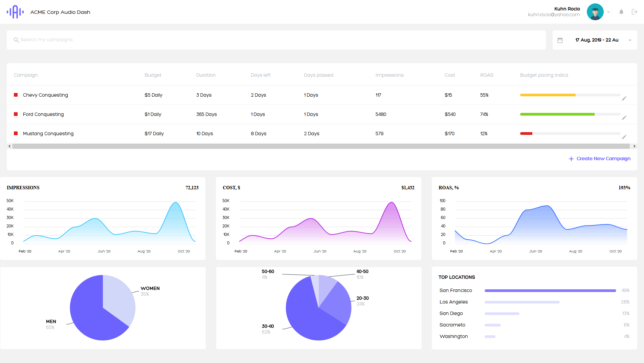The width and height of the screenshot is (644, 363).
Task: Edit the Ford Conquesting campaign pencil icon
Action: [x=624, y=118]
